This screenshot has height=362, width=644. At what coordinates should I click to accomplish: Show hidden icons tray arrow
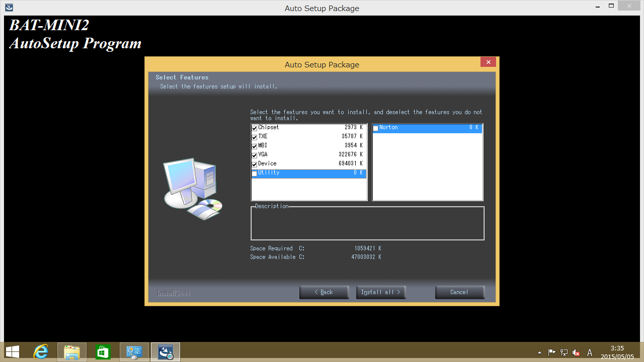[x=540, y=352]
